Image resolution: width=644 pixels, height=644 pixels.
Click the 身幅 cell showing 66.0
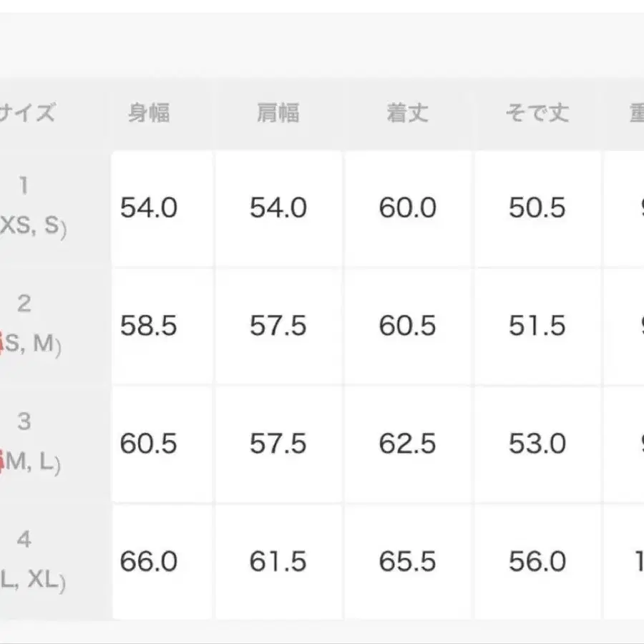pos(148,562)
